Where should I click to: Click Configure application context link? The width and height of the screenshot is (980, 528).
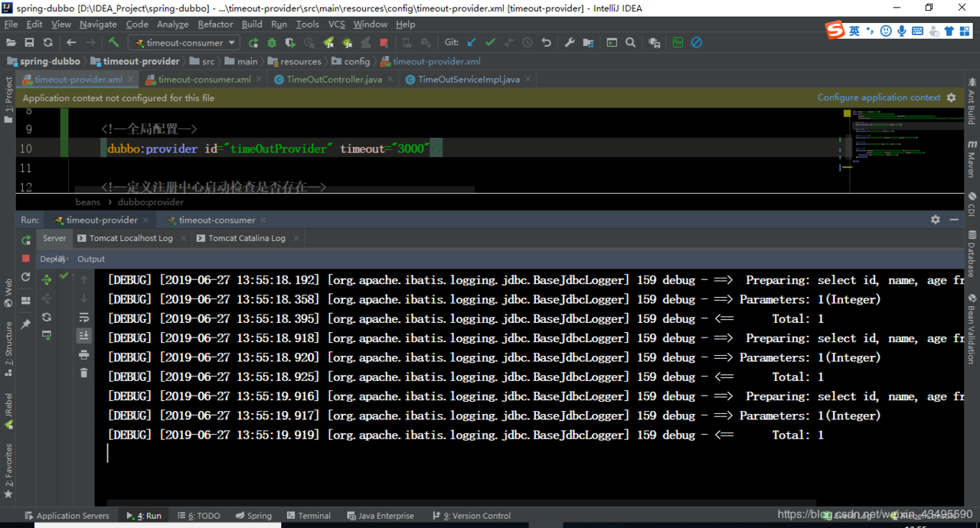(x=879, y=97)
